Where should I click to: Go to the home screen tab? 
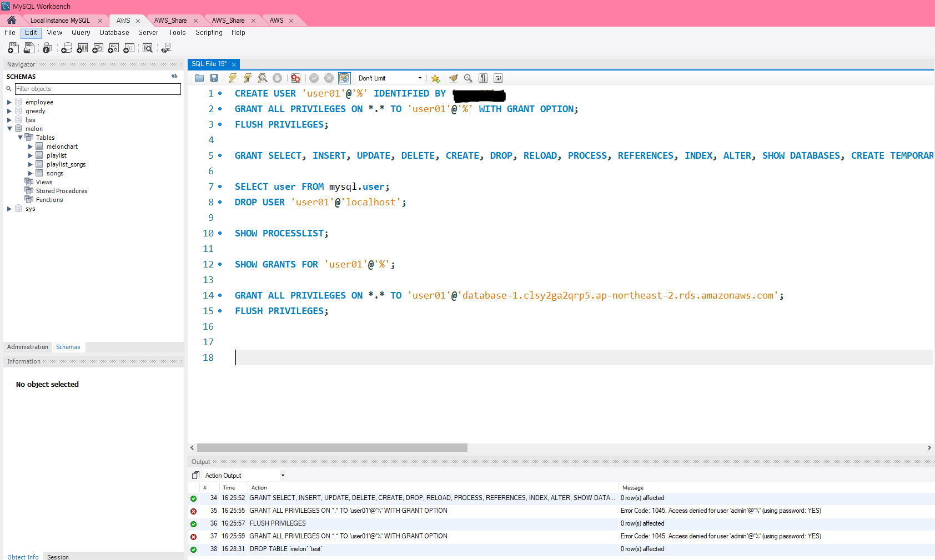coord(12,20)
